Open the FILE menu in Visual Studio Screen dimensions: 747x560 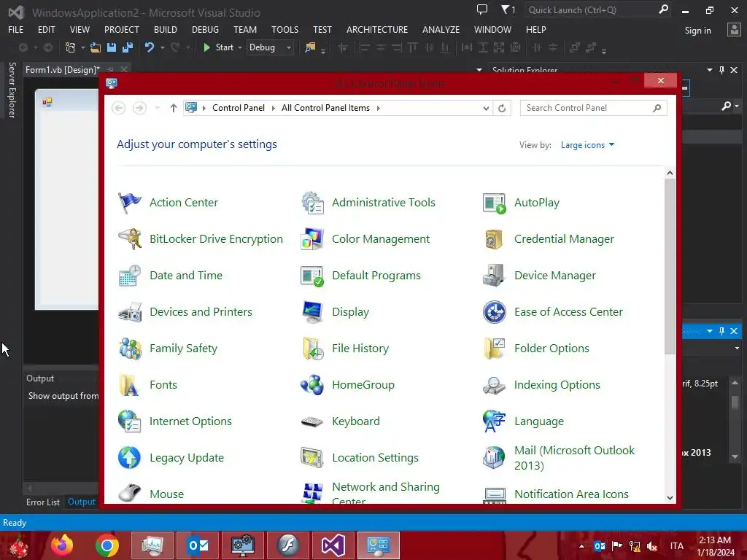[16, 29]
